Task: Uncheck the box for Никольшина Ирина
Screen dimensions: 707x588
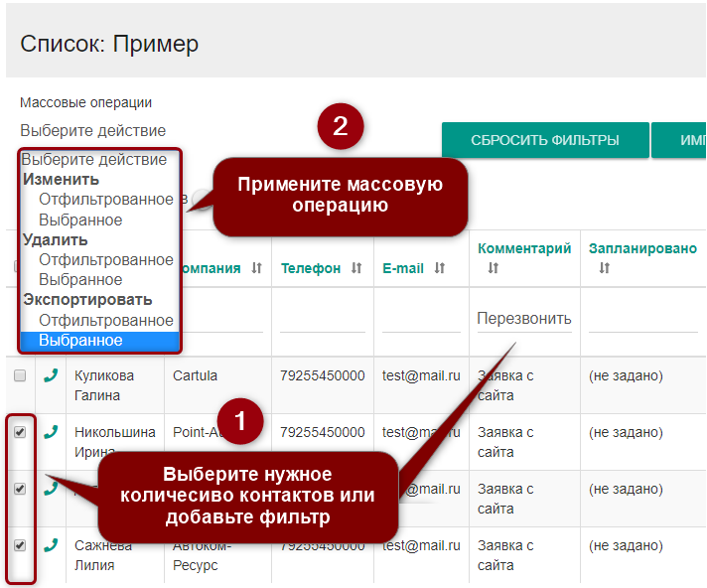Action: click(x=20, y=432)
